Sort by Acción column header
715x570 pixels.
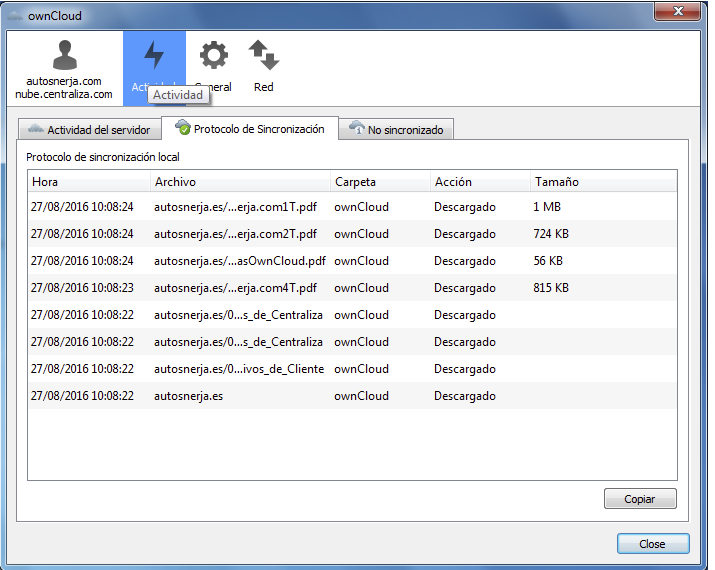coord(479,182)
